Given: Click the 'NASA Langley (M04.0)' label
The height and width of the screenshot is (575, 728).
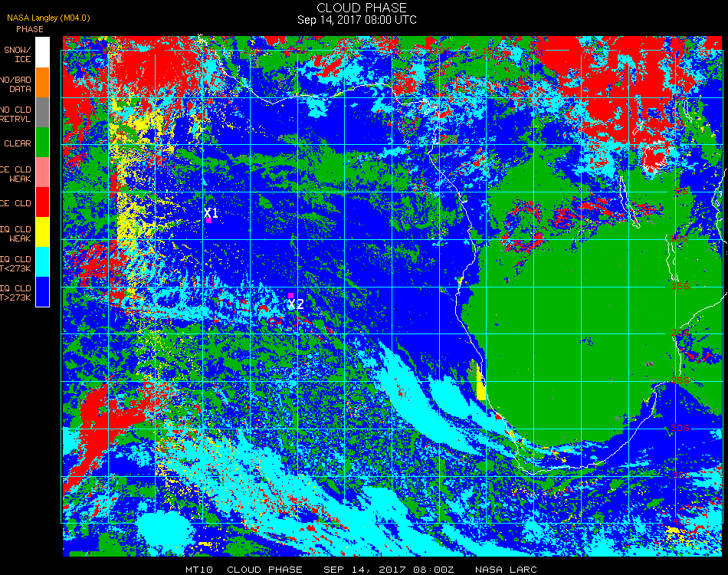Looking at the screenshot, I should [x=48, y=18].
